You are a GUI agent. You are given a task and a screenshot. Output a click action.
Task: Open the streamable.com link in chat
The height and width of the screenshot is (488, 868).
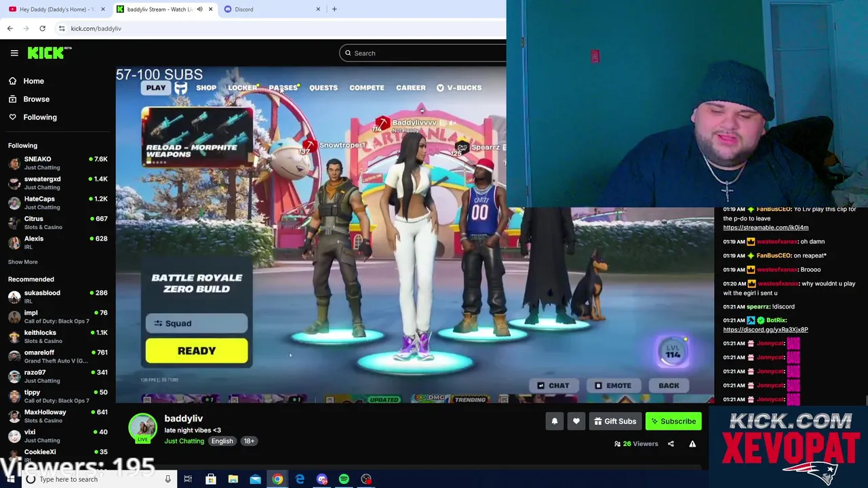click(x=766, y=228)
